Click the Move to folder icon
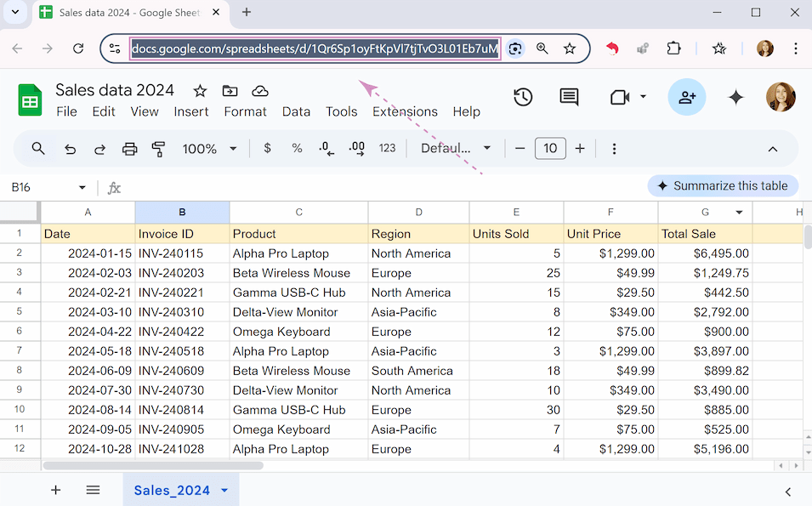Image resolution: width=812 pixels, height=506 pixels. 230,91
